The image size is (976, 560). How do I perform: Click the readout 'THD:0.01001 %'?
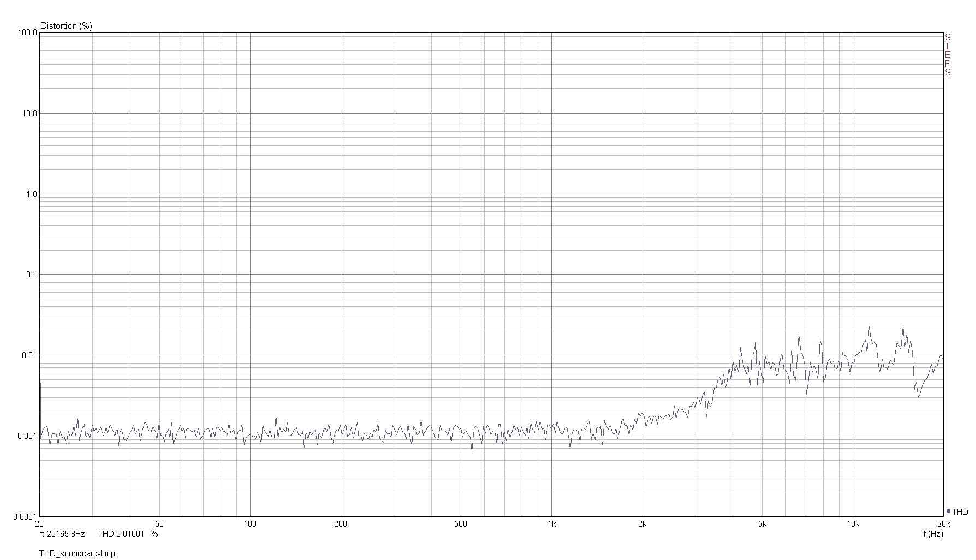(128, 533)
